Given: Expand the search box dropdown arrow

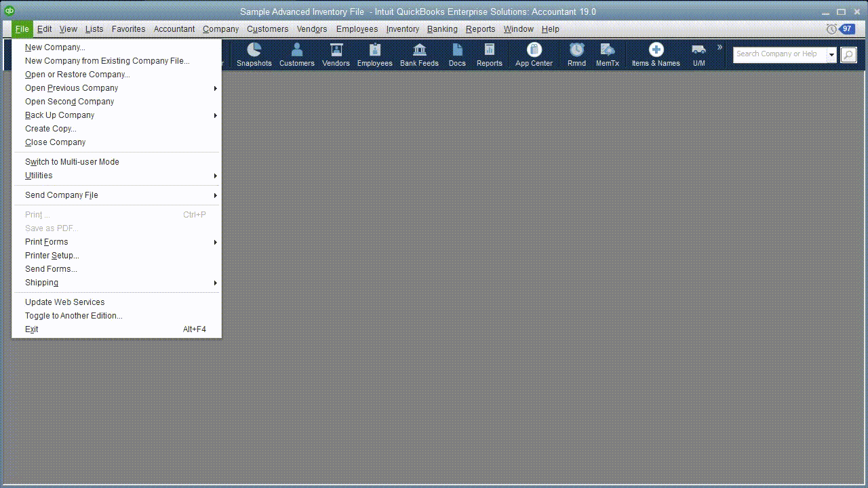Looking at the screenshot, I should [x=831, y=55].
